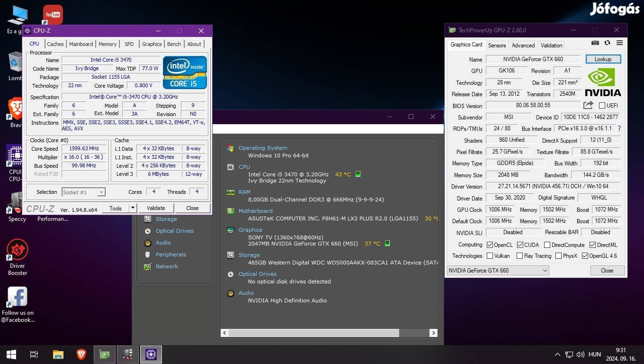The image size is (644, 364).
Task: Show hidden system tray icons chevron
Action: tap(557, 354)
